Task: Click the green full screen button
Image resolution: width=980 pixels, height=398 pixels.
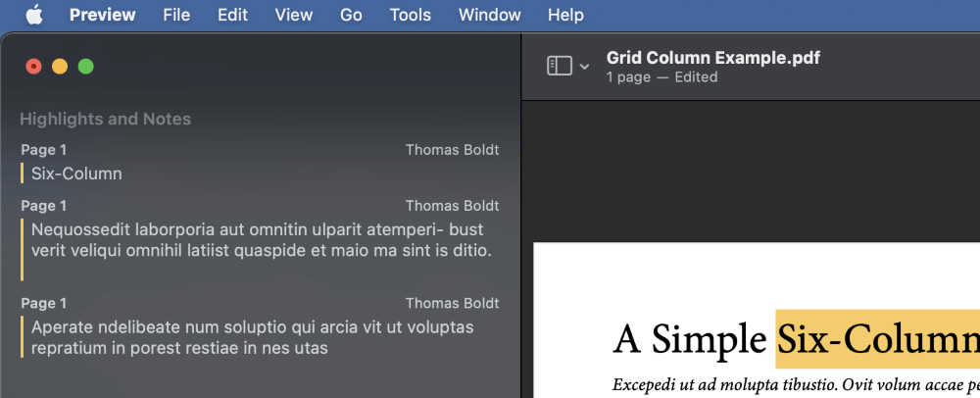Action: [86, 67]
